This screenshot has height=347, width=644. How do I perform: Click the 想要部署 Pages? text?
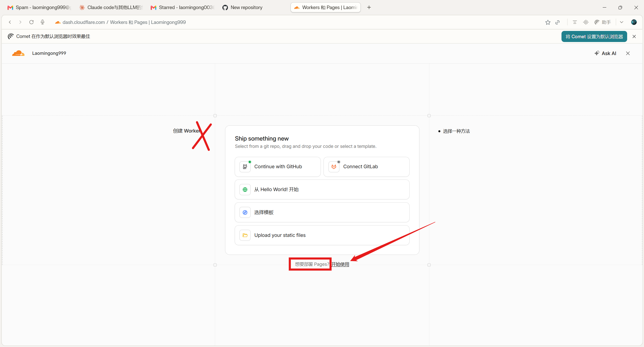click(x=312, y=264)
